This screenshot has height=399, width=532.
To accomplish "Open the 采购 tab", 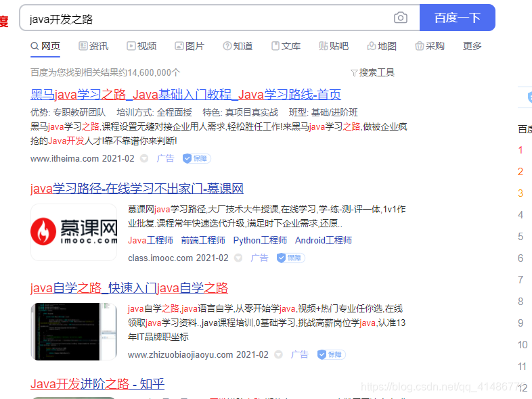I will point(430,46).
